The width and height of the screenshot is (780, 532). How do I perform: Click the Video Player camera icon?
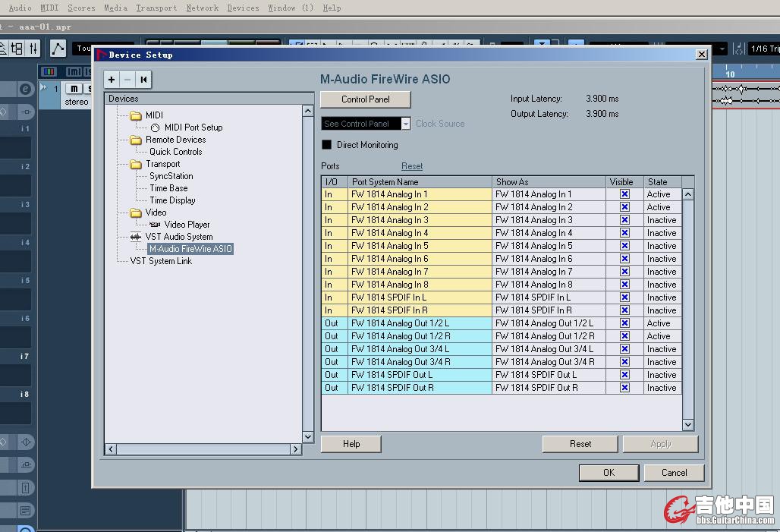(156, 225)
